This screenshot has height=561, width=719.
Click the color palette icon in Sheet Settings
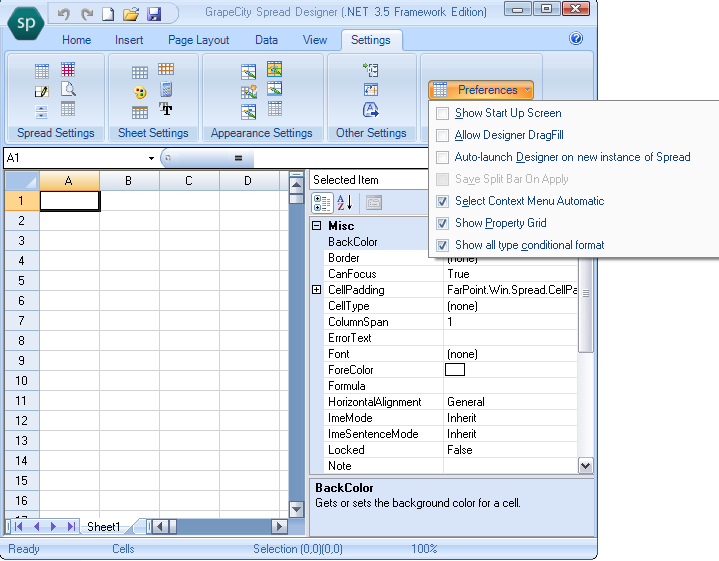pos(140,92)
